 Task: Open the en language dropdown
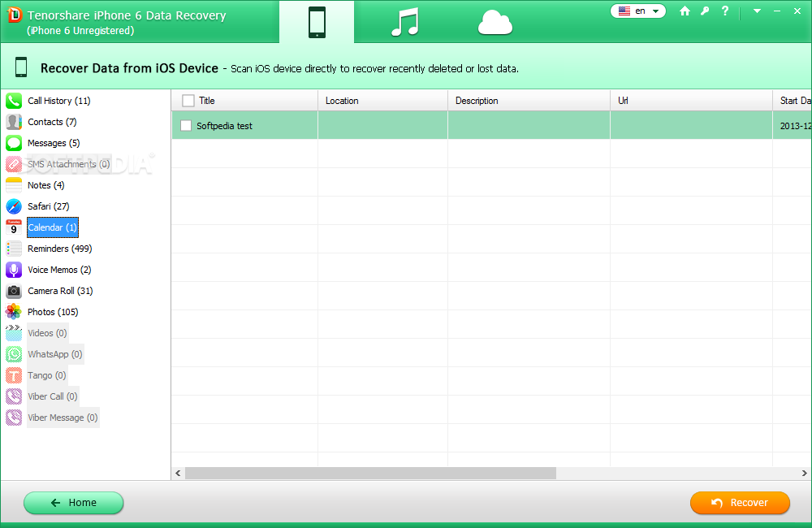[638, 11]
